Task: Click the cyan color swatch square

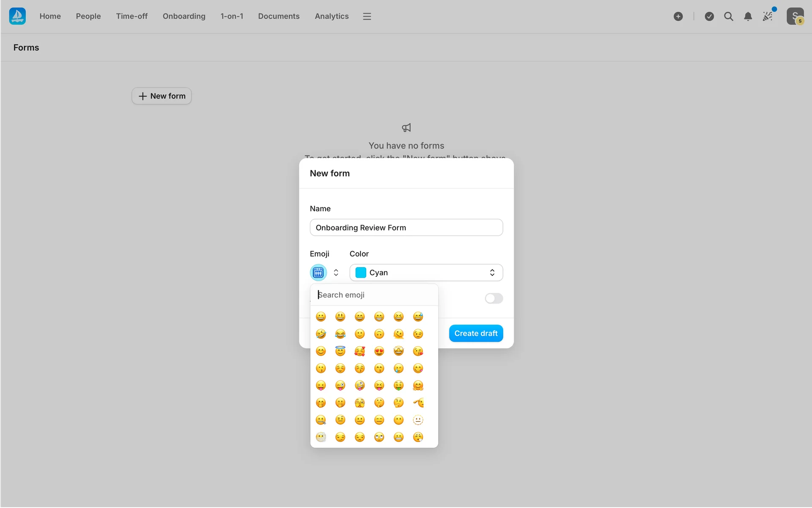Action: click(x=361, y=273)
